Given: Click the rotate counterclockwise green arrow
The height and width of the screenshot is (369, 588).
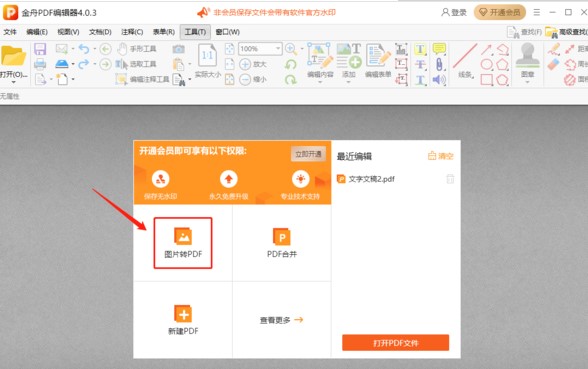Looking at the screenshot, I should (x=291, y=64).
